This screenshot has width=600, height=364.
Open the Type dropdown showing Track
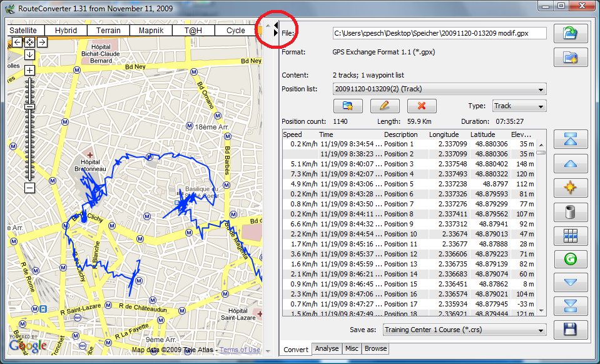pyautogui.click(x=519, y=106)
